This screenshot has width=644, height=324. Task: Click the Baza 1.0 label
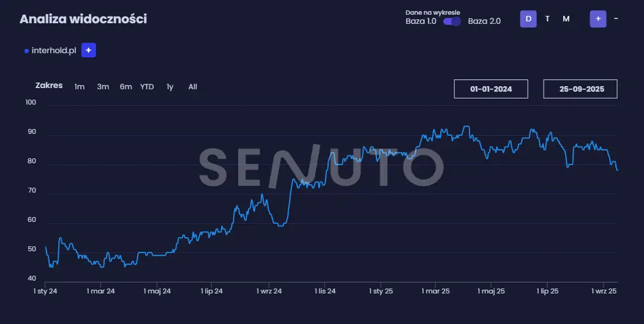point(421,21)
